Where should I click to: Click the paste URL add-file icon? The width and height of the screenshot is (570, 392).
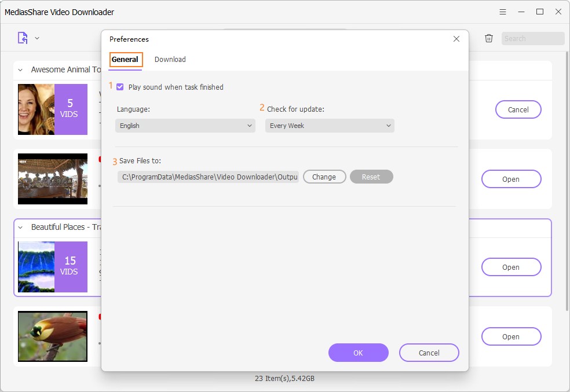point(23,38)
